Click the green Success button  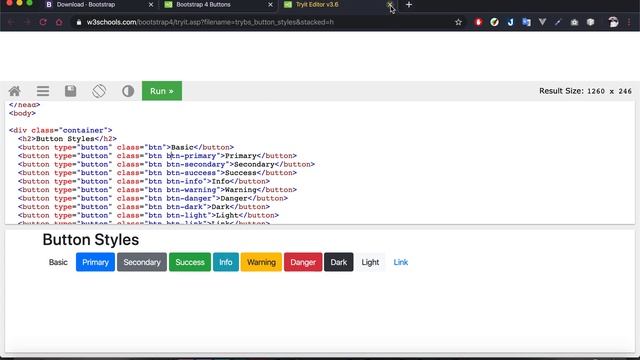click(190, 262)
